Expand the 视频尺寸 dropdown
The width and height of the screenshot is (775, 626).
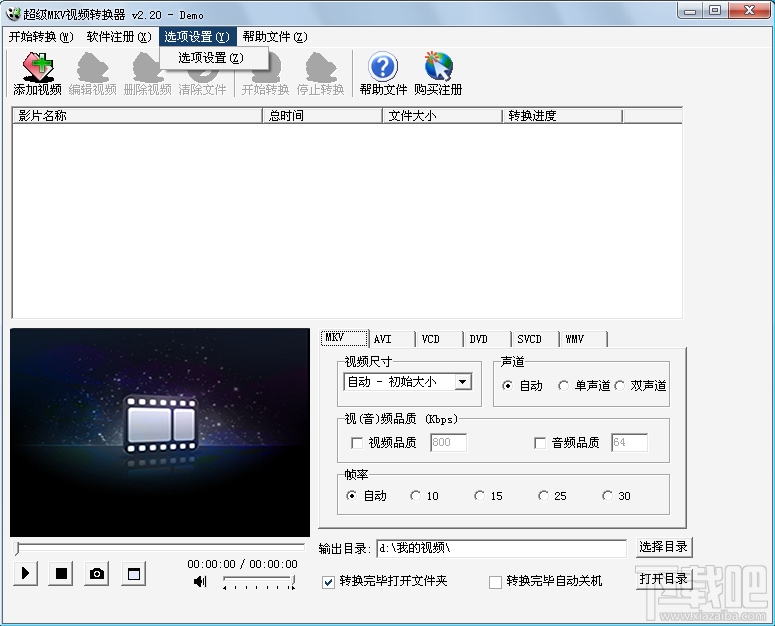(x=463, y=382)
